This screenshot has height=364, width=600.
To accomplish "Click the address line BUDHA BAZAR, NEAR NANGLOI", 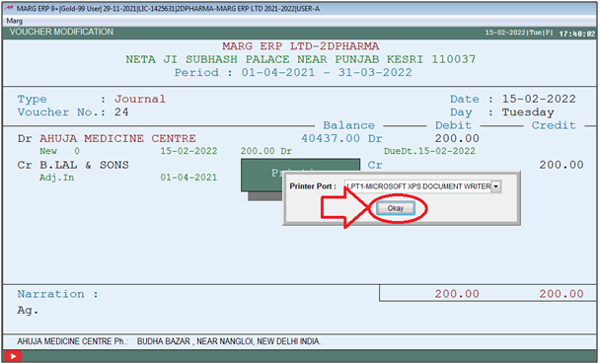I will 229,341.
